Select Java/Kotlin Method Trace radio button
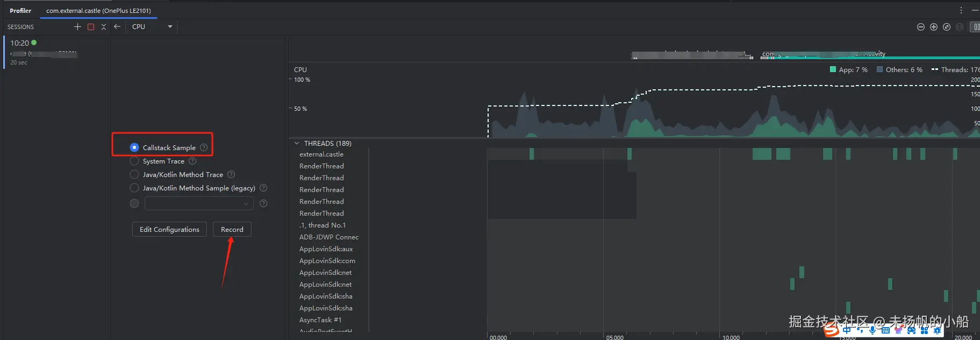This screenshot has height=340, width=980. (134, 174)
